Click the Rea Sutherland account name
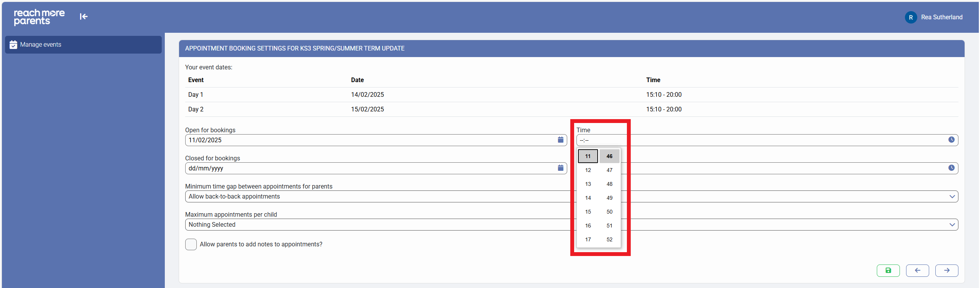980x288 pixels. click(941, 17)
